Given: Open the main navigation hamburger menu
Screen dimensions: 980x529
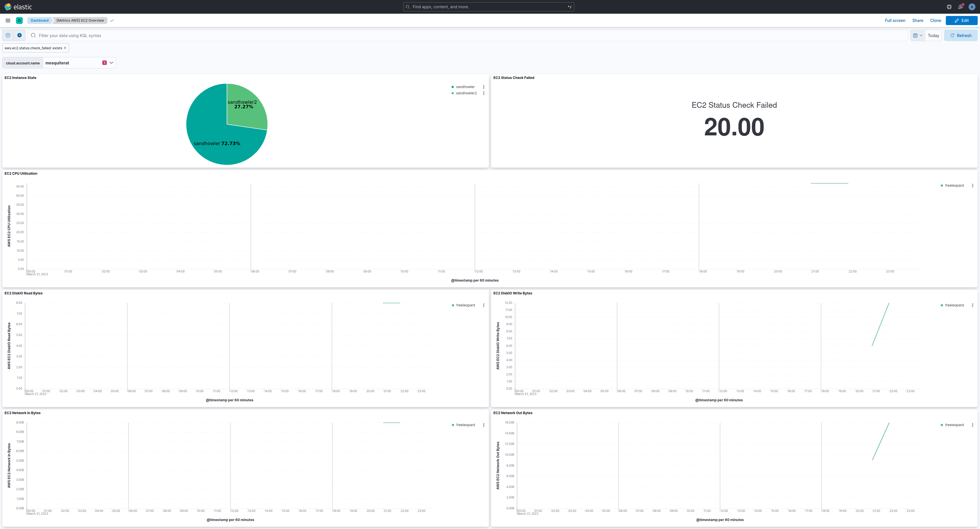Looking at the screenshot, I should (8, 20).
